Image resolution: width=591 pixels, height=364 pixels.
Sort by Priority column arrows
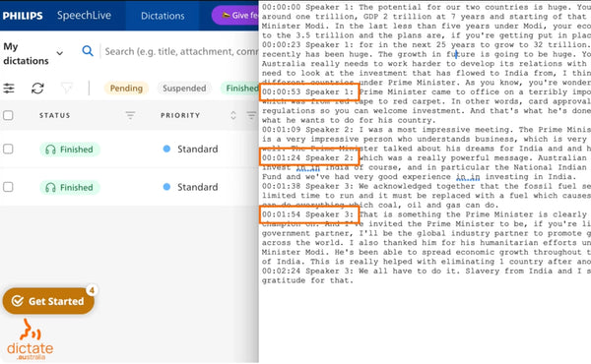tap(233, 115)
